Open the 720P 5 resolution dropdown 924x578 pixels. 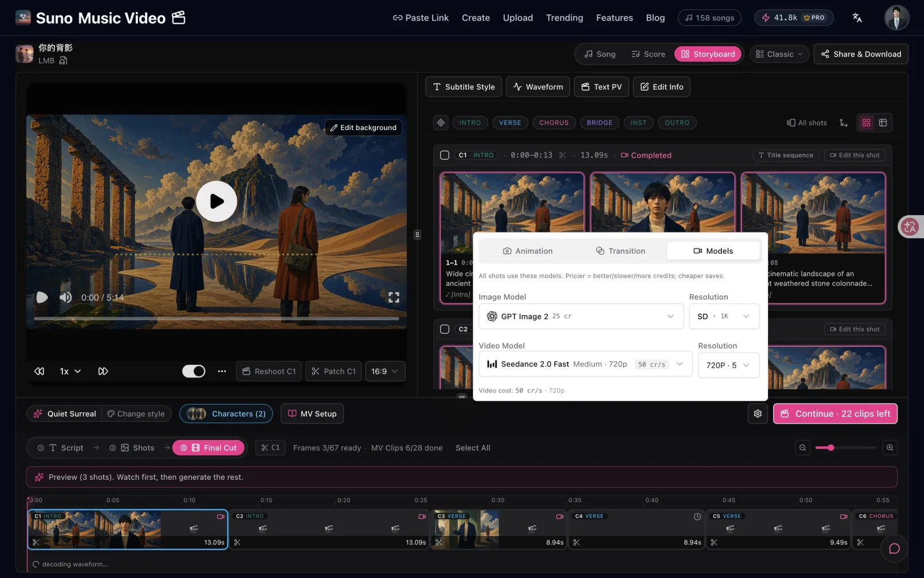point(729,365)
